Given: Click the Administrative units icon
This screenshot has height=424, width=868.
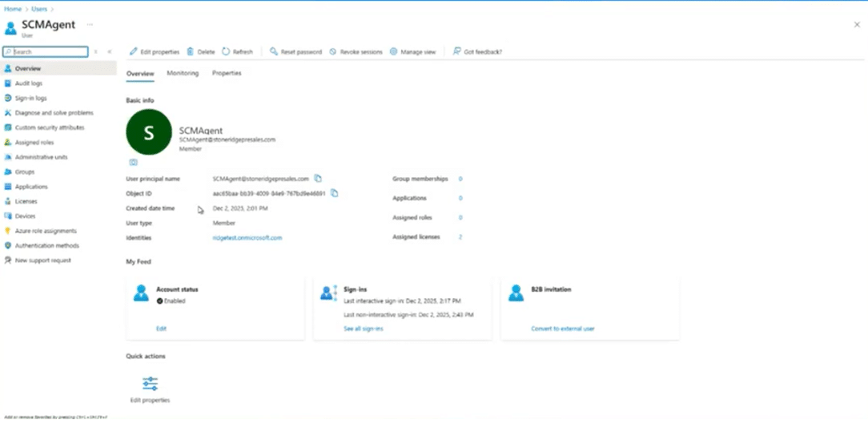Looking at the screenshot, I should 8,157.
